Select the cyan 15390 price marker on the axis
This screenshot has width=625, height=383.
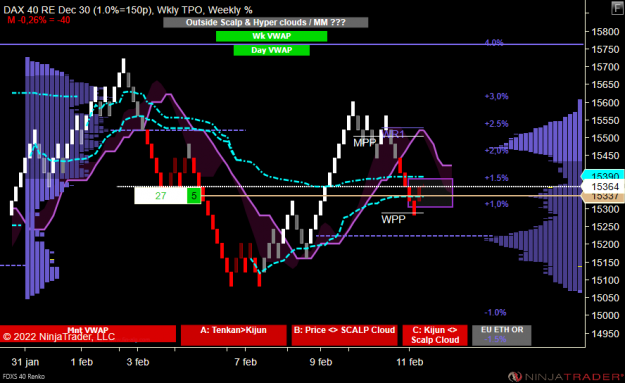point(604,176)
